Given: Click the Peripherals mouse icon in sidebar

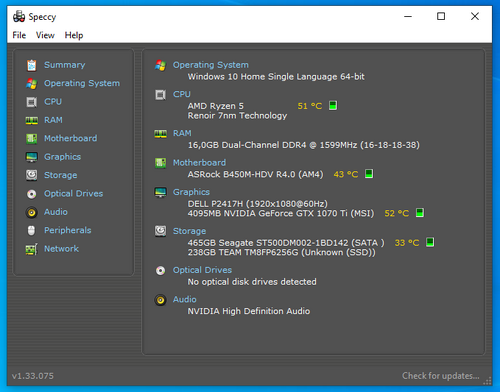Looking at the screenshot, I should coord(31,230).
